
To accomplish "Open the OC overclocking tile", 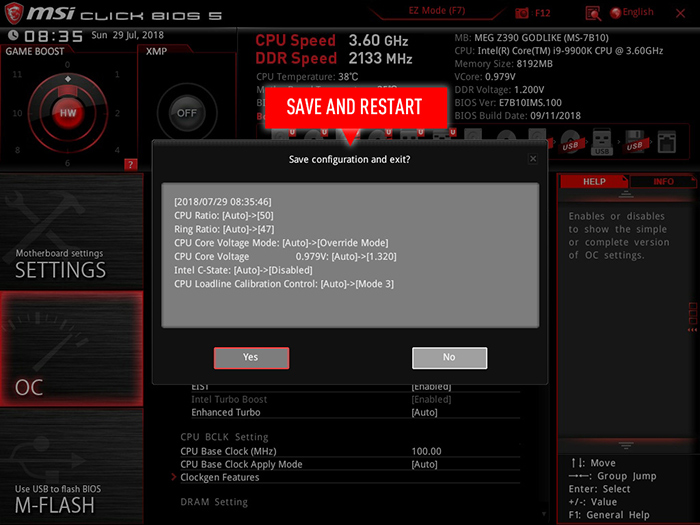I will tap(71, 349).
